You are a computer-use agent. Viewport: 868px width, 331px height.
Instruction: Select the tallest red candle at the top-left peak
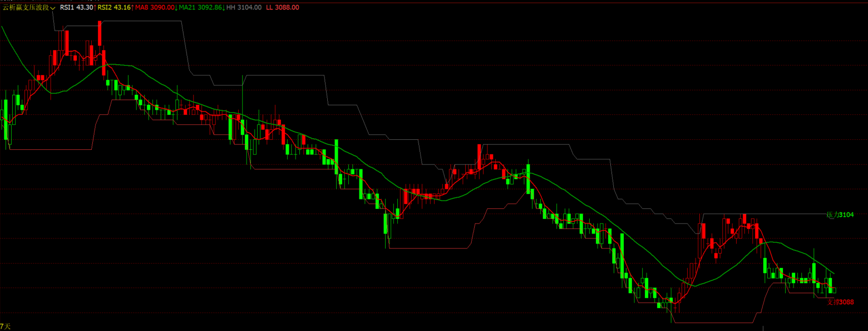coord(100,33)
